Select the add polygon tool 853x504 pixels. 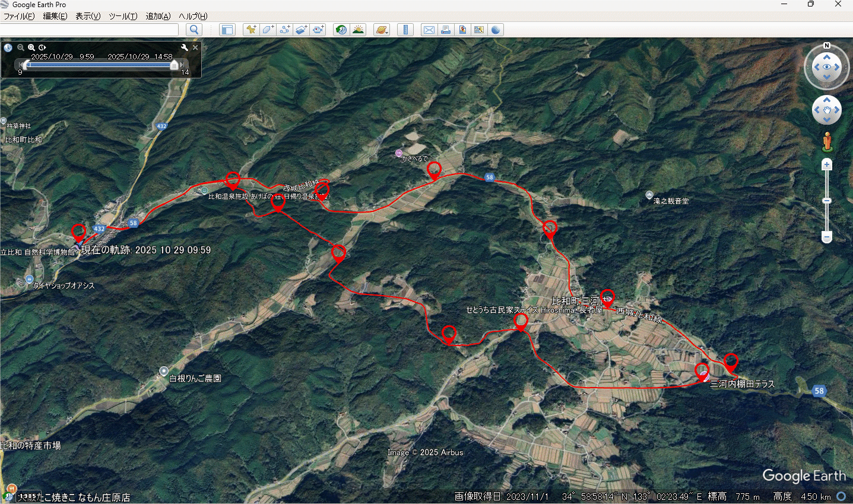click(268, 30)
